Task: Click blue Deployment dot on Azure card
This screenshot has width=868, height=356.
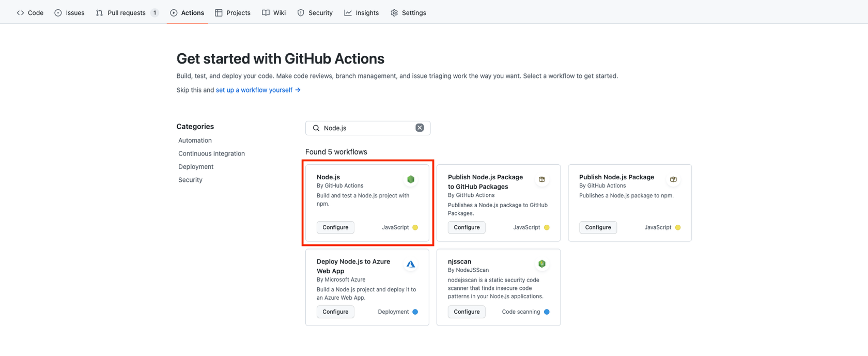Action: pos(415,312)
